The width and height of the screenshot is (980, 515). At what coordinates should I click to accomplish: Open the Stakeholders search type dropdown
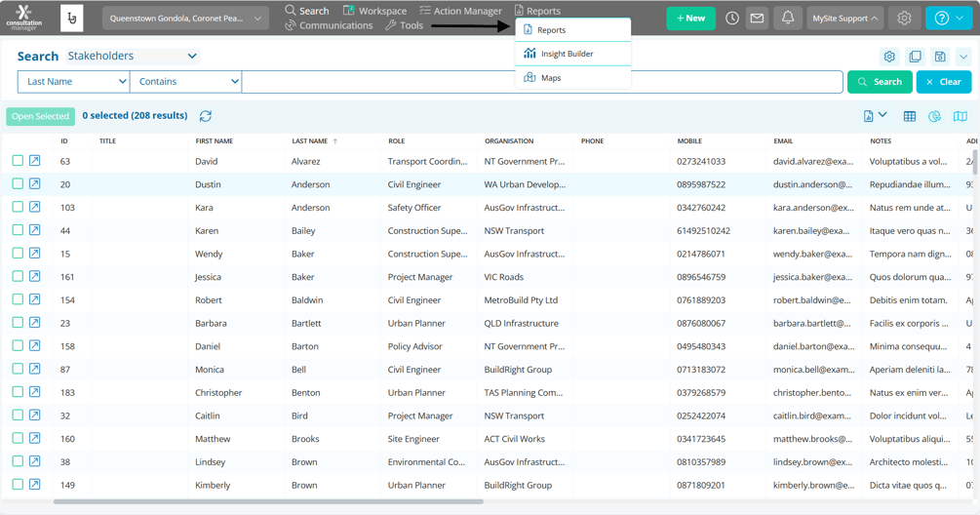(x=132, y=56)
